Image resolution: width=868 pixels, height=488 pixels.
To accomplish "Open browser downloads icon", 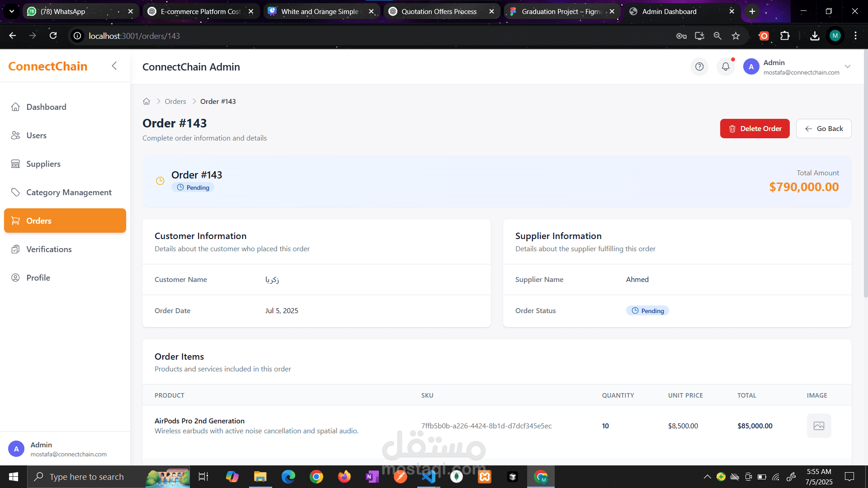I will 815,36.
